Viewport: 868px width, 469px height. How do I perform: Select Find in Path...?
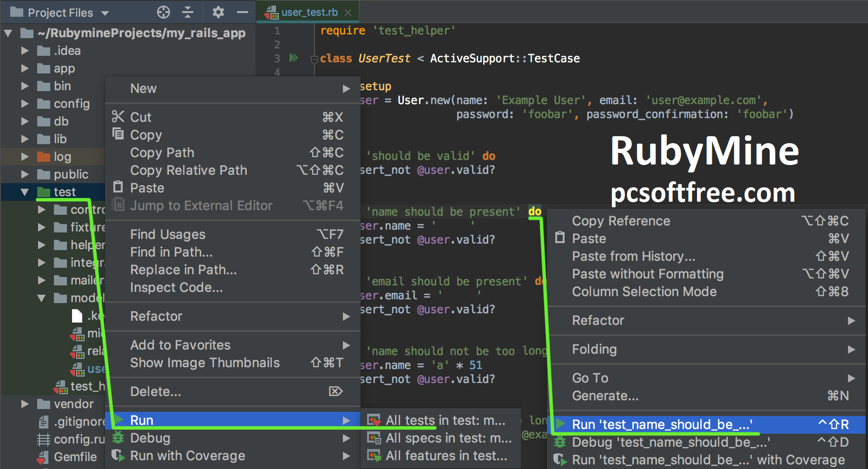coord(233,252)
